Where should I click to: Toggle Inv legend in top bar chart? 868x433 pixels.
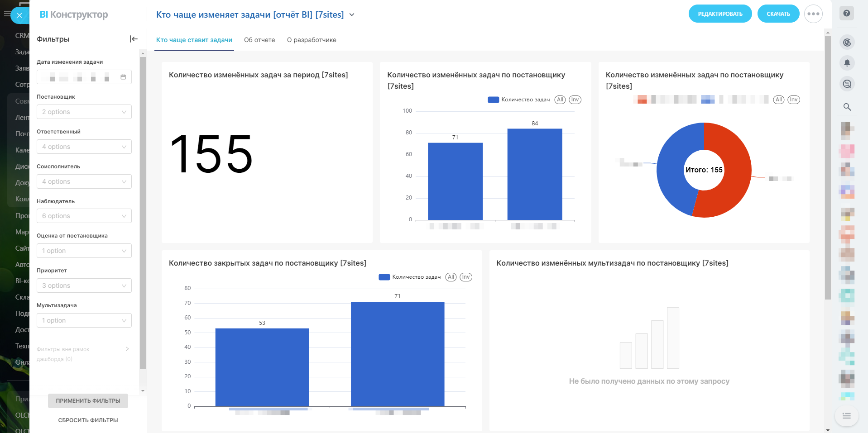(x=575, y=100)
